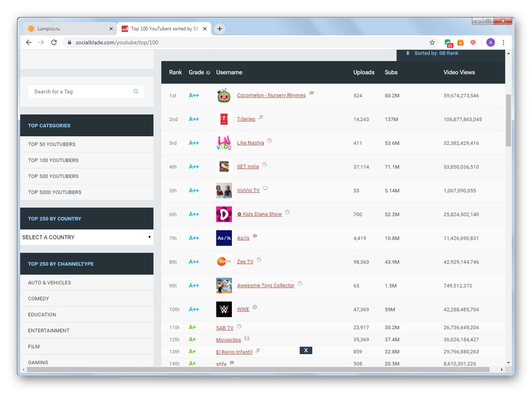Screen dimensions: 532x393
Task: Click the Zee TV channel avatar
Action: (x=224, y=262)
